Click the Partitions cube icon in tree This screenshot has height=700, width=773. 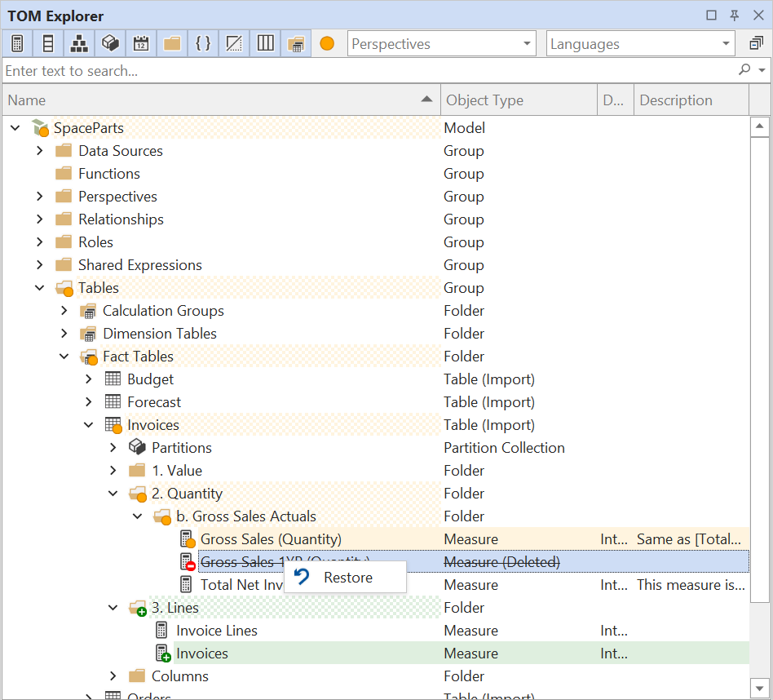pos(137,447)
